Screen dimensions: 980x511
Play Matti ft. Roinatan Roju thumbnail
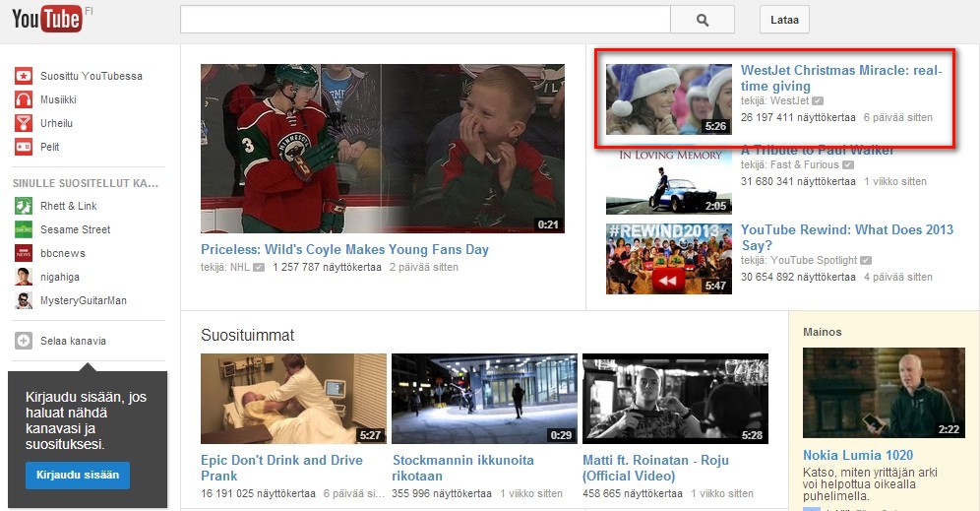tap(676, 399)
